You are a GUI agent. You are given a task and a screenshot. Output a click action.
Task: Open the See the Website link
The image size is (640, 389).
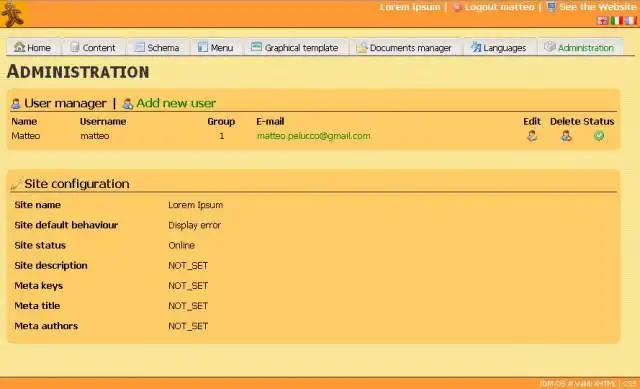(x=598, y=7)
